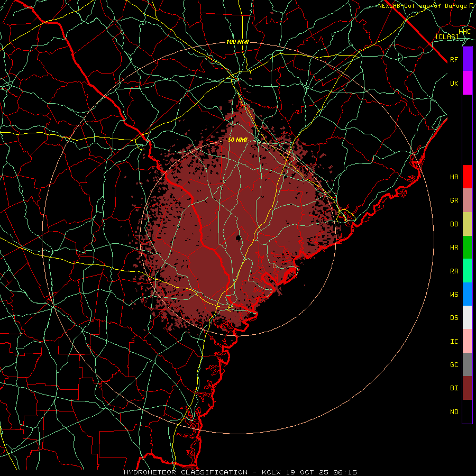Click the 06:15 timestamp
Image resolution: width=476 pixels, height=476 pixels.
click(344, 472)
